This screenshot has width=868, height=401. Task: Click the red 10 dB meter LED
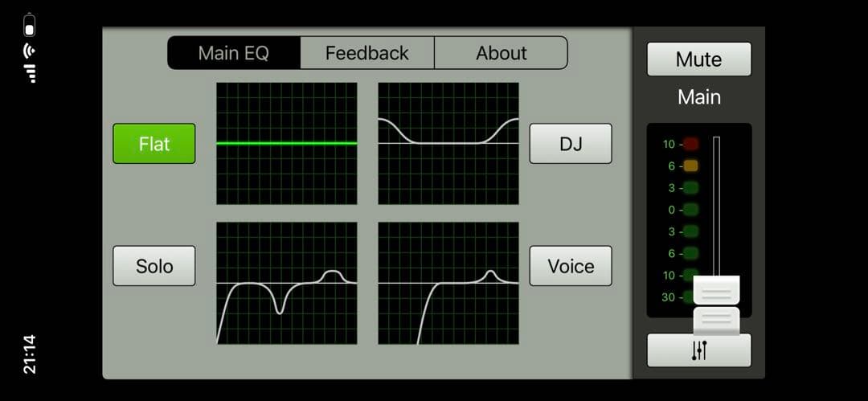(690, 145)
